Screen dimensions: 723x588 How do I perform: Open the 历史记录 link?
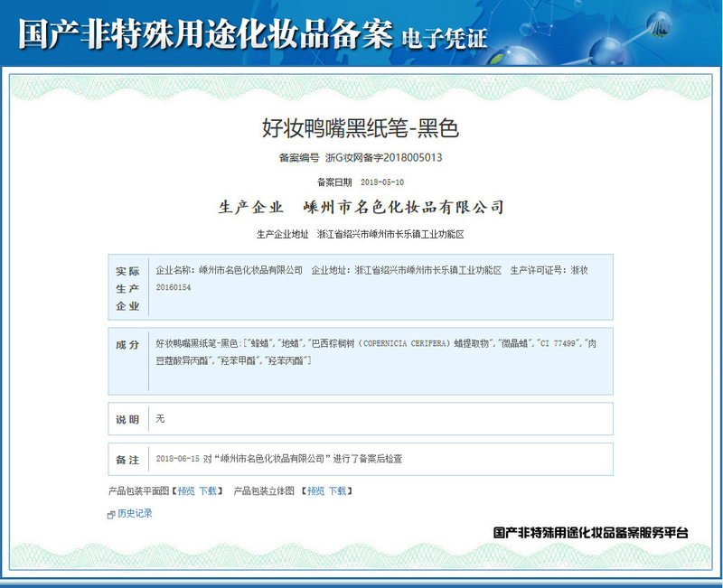coord(135,513)
